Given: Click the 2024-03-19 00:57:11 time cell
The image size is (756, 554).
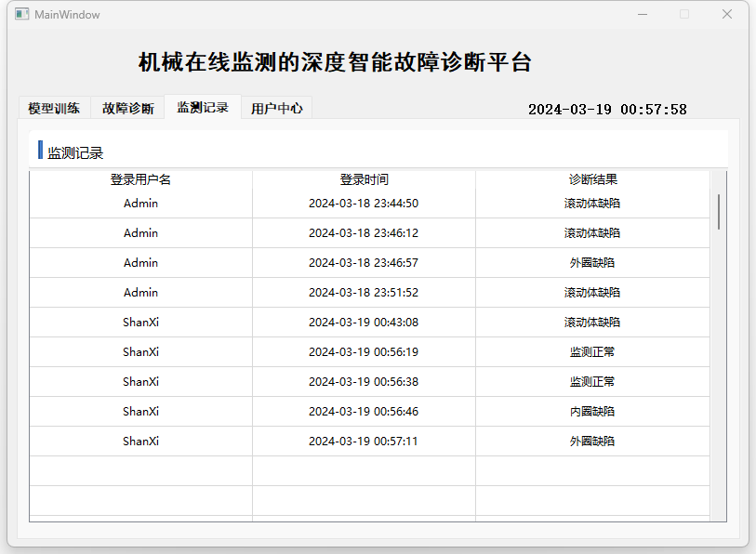Looking at the screenshot, I should coord(364,442).
